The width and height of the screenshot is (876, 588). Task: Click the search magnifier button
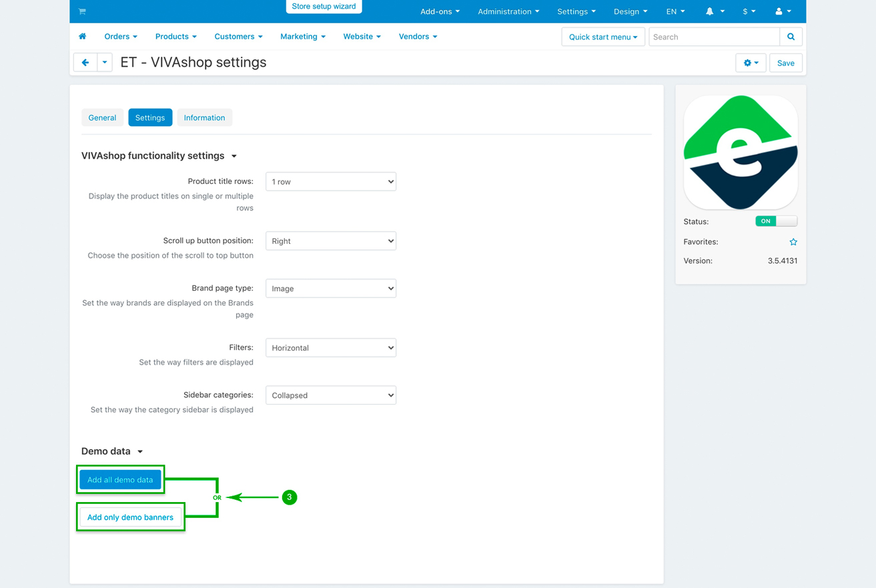click(791, 37)
